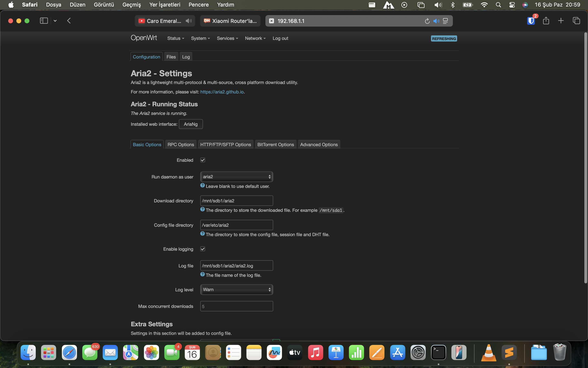Viewport: 588px width, 368px height.
Task: Open Run daemon as user dropdown
Action: (x=236, y=177)
